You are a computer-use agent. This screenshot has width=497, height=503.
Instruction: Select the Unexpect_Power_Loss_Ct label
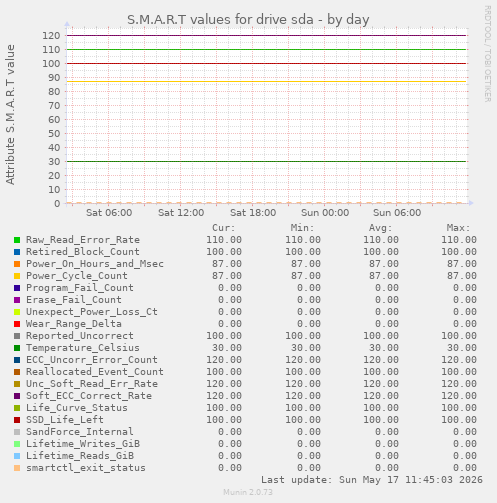click(x=92, y=312)
